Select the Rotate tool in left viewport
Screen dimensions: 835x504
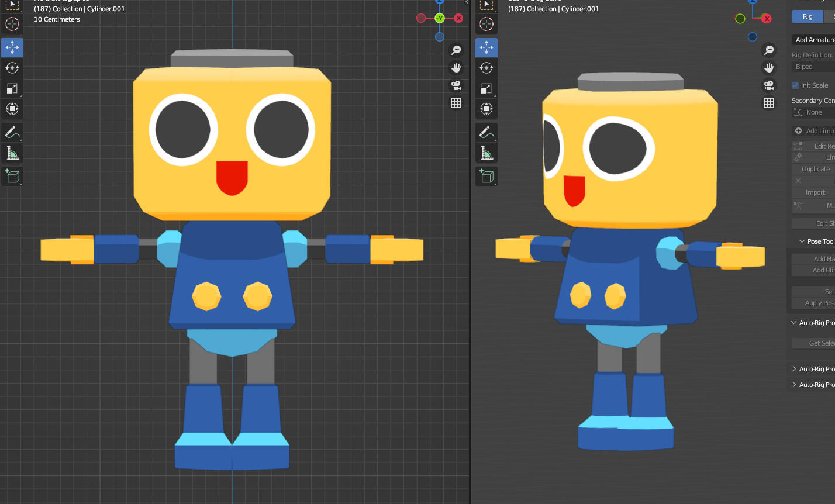(12, 67)
